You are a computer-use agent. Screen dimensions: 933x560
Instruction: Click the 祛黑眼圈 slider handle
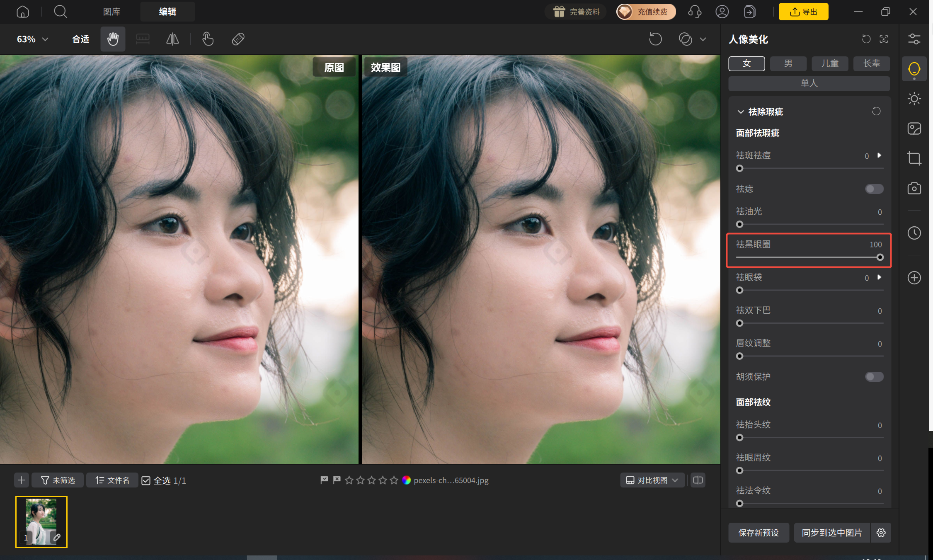pyautogui.click(x=880, y=257)
